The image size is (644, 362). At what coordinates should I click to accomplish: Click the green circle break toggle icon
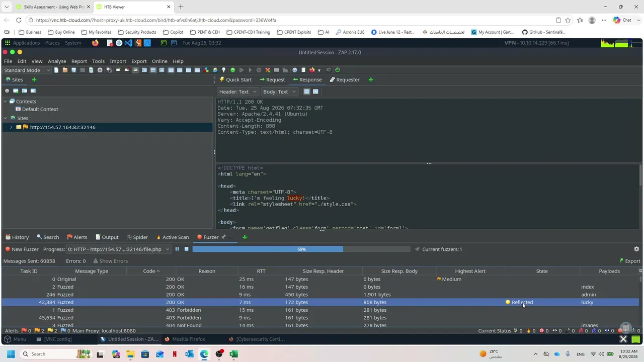click(x=232, y=70)
